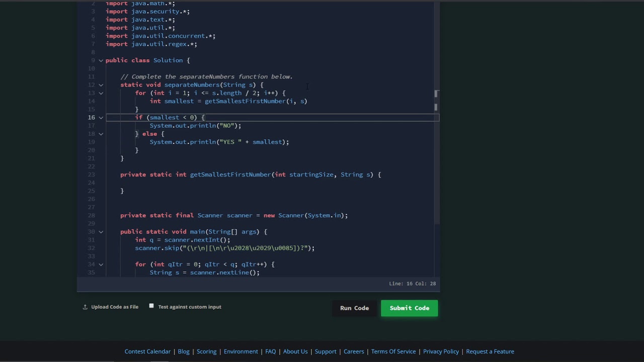Open the Contest Calendar footer link
644x362 pixels.
coord(147,351)
